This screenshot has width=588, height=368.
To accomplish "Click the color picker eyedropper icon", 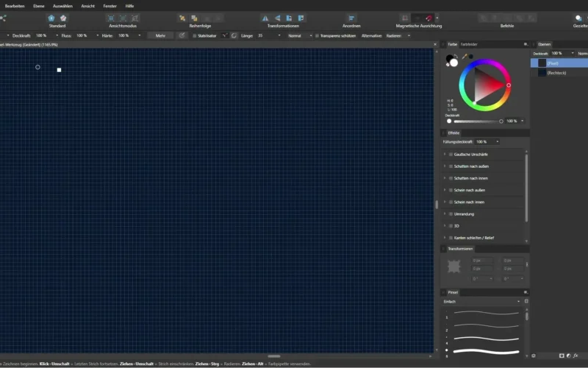I will 465,55.
